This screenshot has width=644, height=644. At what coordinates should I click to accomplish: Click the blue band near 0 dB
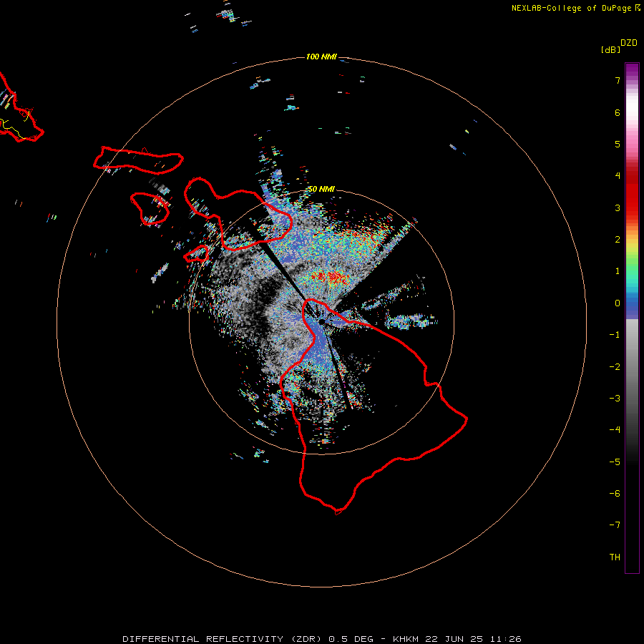tap(632, 306)
